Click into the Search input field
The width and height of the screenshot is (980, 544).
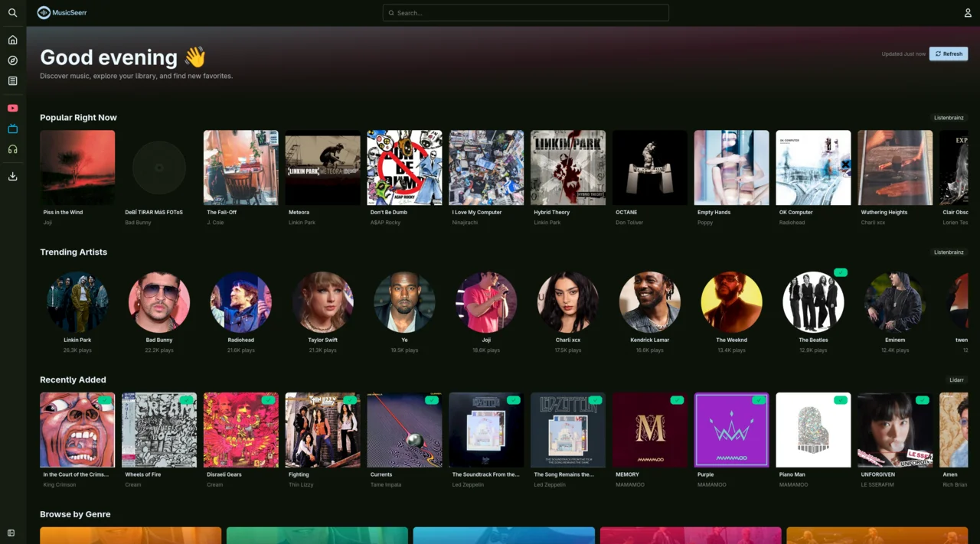[x=526, y=13]
